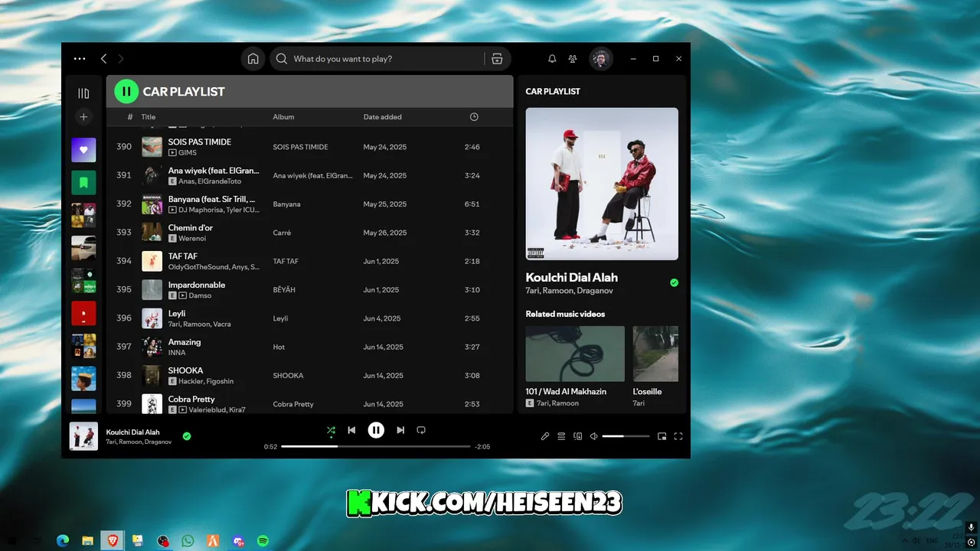This screenshot has height=551, width=980.
Task: Sort by duration clock icon column
Action: (474, 117)
